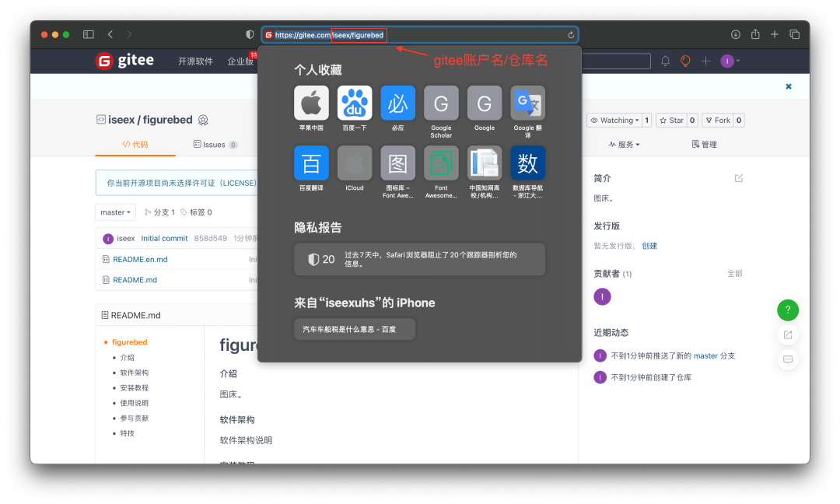The width and height of the screenshot is (840, 504).
Task: Jump to 使用说明 outline item
Action: pos(135,403)
